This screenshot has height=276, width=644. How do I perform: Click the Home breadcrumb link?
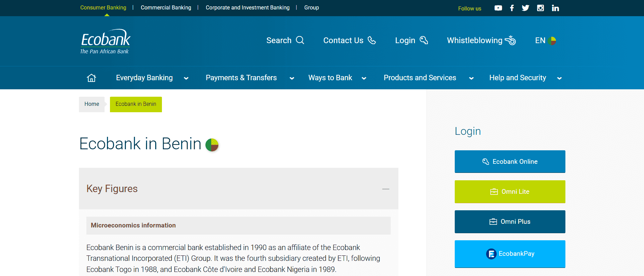pyautogui.click(x=92, y=104)
